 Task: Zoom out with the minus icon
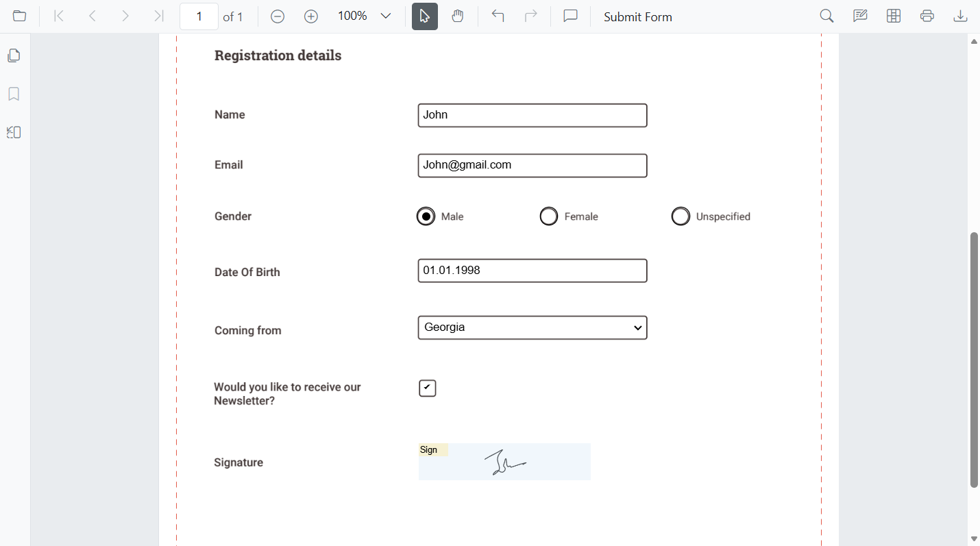point(278,16)
